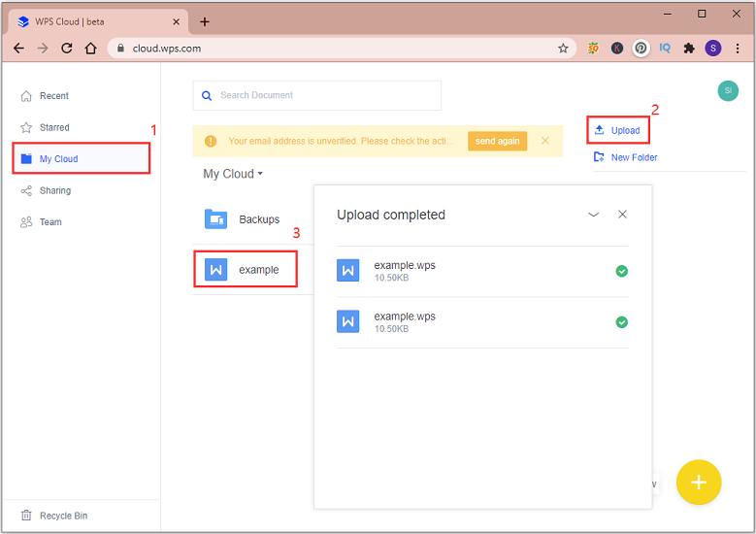Click the Team people icon
756x534 pixels.
[x=26, y=222]
